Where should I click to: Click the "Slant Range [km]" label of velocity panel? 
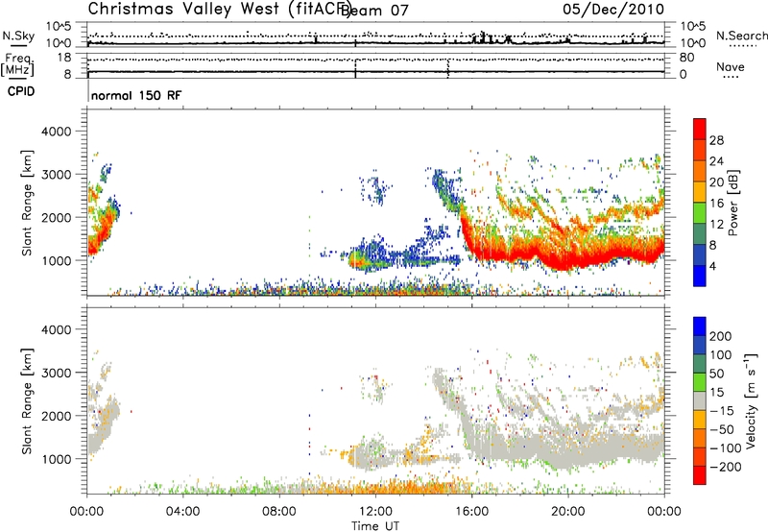point(27,400)
